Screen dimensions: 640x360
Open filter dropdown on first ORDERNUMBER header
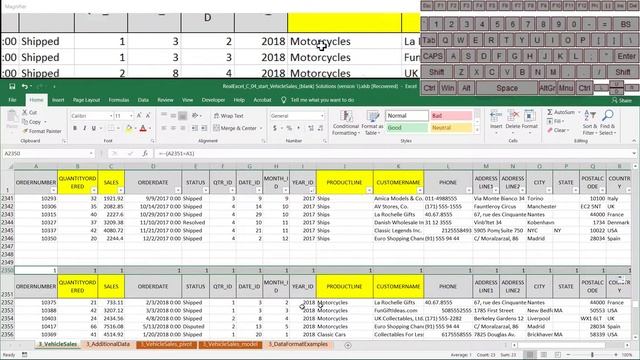click(x=53, y=191)
